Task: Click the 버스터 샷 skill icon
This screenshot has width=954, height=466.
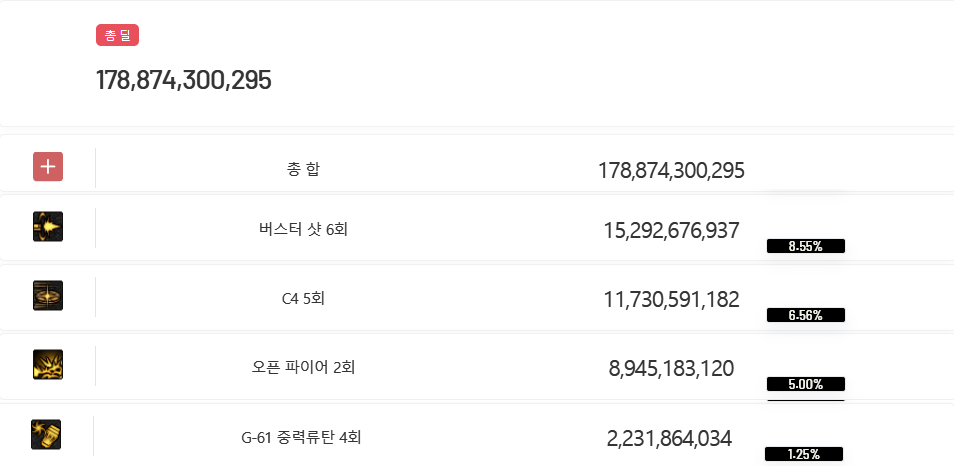Action: (x=48, y=227)
